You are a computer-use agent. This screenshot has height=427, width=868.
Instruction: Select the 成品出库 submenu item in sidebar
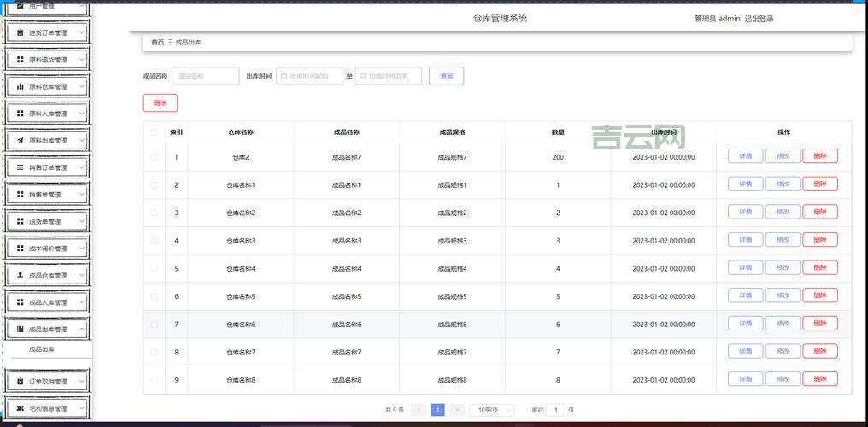coord(42,349)
